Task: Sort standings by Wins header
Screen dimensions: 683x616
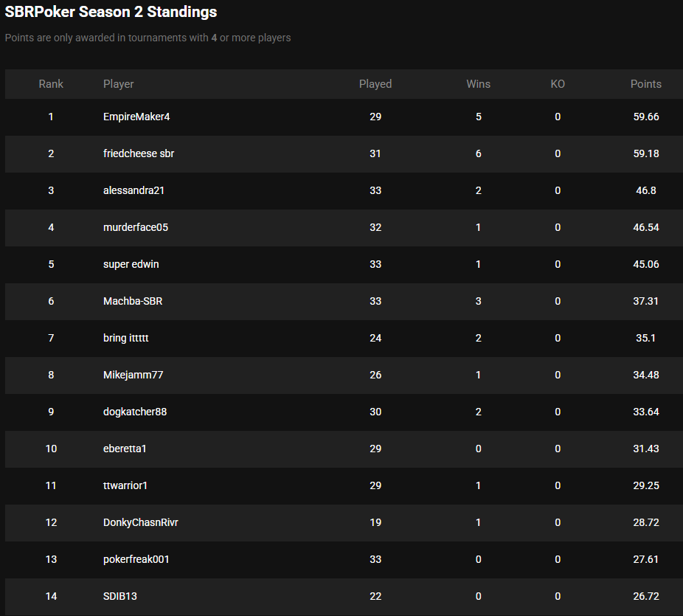Action: [x=478, y=84]
